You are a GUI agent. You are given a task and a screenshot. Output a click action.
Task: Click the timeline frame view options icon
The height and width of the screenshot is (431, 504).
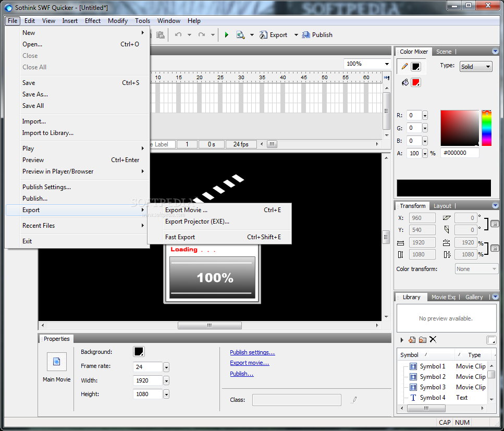click(x=387, y=78)
